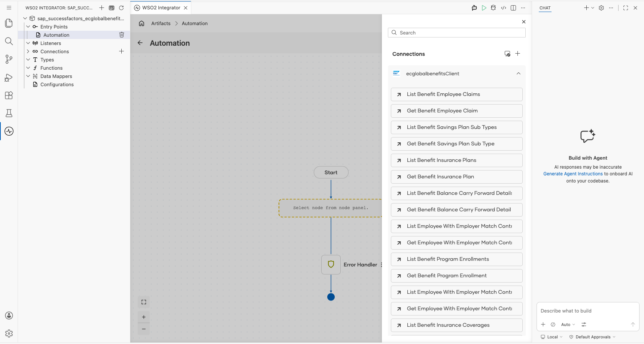This screenshot has height=344, width=644.
Task: Click the Describe what to build input
Action: 587,311
